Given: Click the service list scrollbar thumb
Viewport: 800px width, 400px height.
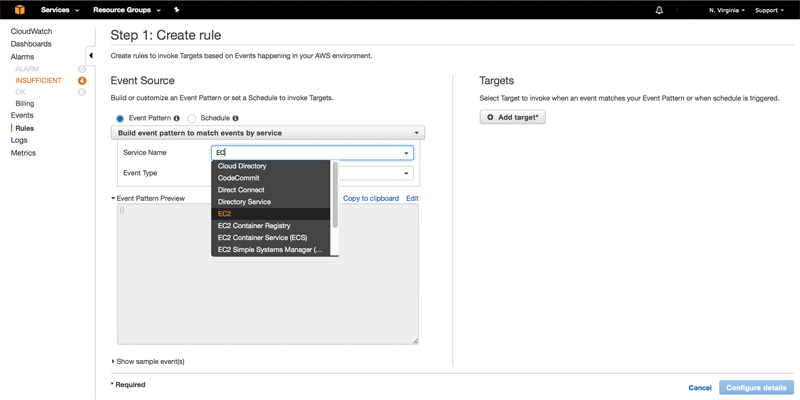Looking at the screenshot, I should pyautogui.click(x=335, y=194).
